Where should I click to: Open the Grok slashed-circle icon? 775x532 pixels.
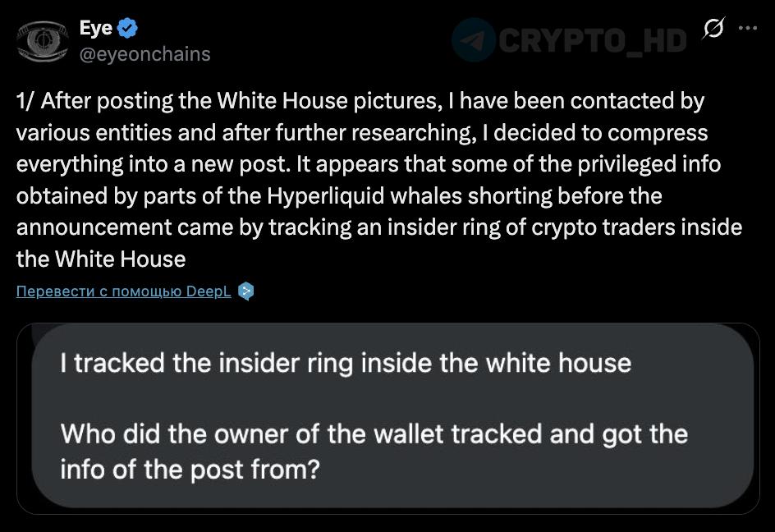(714, 29)
